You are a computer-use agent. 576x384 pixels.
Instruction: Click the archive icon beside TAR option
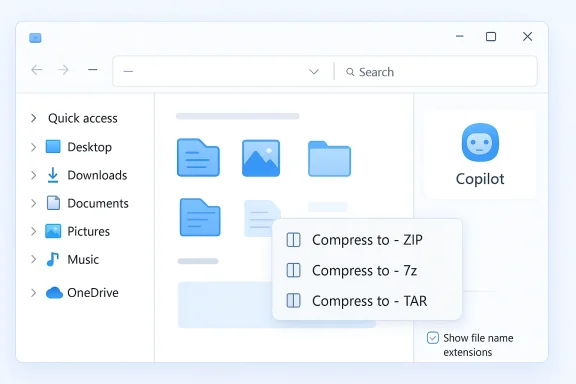pos(294,301)
